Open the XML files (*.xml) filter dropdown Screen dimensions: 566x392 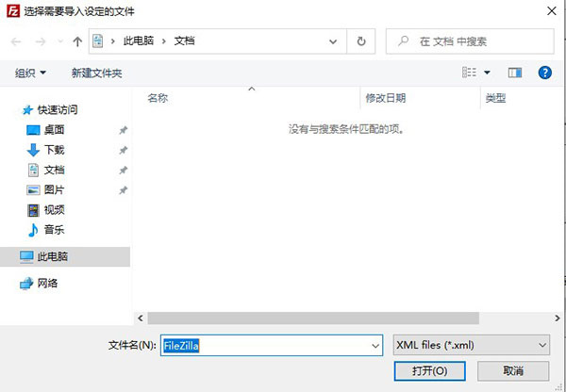coord(472,346)
